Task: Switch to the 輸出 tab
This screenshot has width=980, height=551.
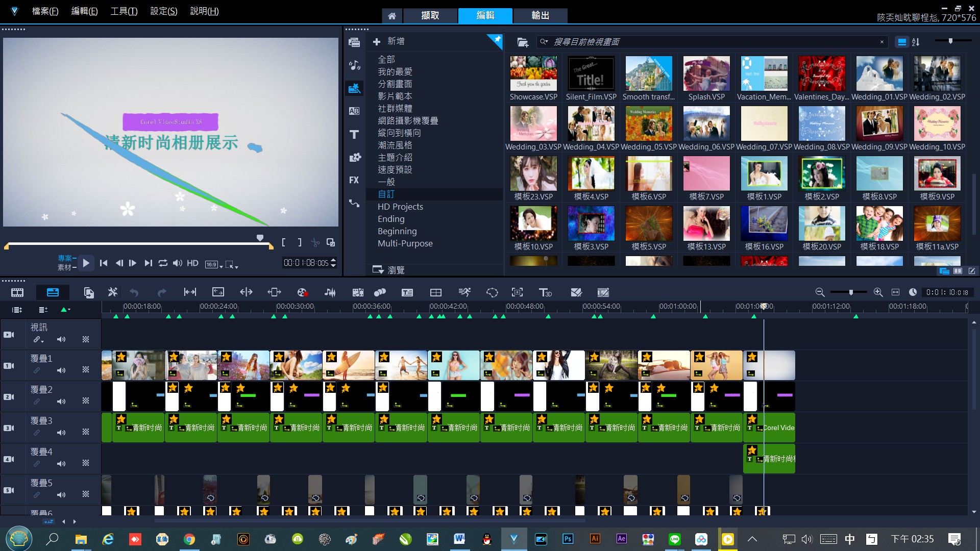Action: [x=541, y=16]
